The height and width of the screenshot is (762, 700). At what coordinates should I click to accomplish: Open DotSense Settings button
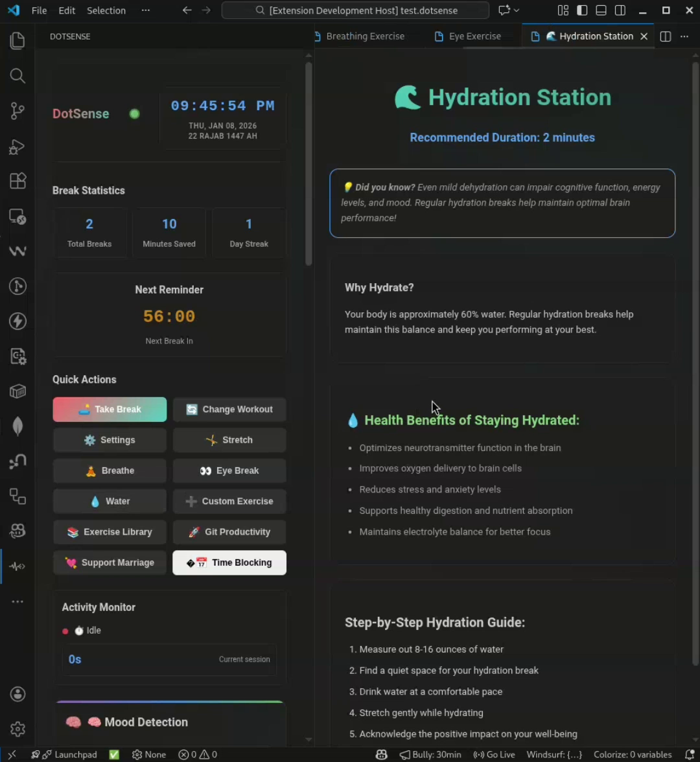pyautogui.click(x=110, y=440)
